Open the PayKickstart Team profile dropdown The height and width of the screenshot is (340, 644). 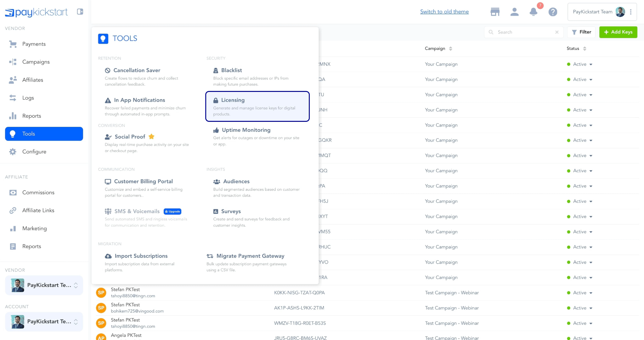click(x=602, y=12)
